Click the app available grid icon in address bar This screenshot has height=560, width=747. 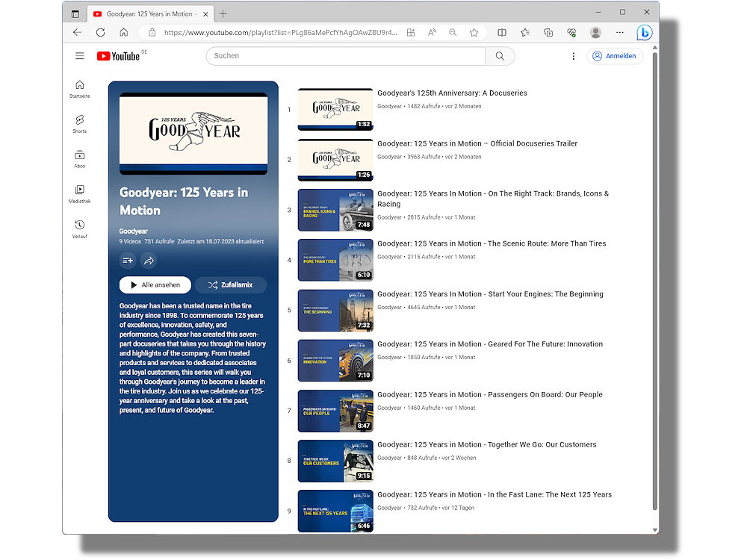point(411,32)
